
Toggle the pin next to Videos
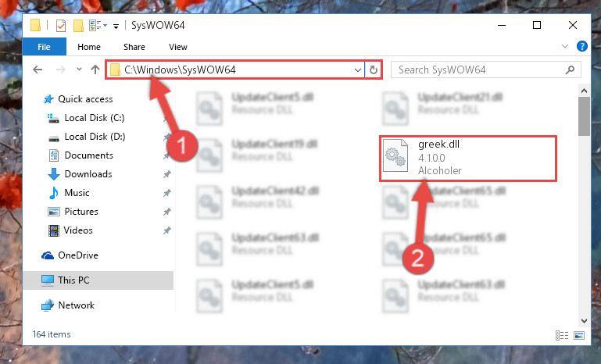166,230
